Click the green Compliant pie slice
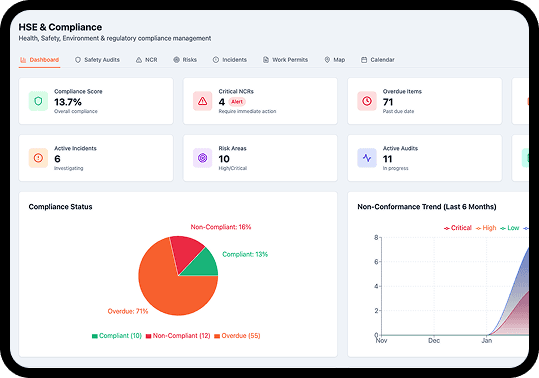 tap(204, 265)
